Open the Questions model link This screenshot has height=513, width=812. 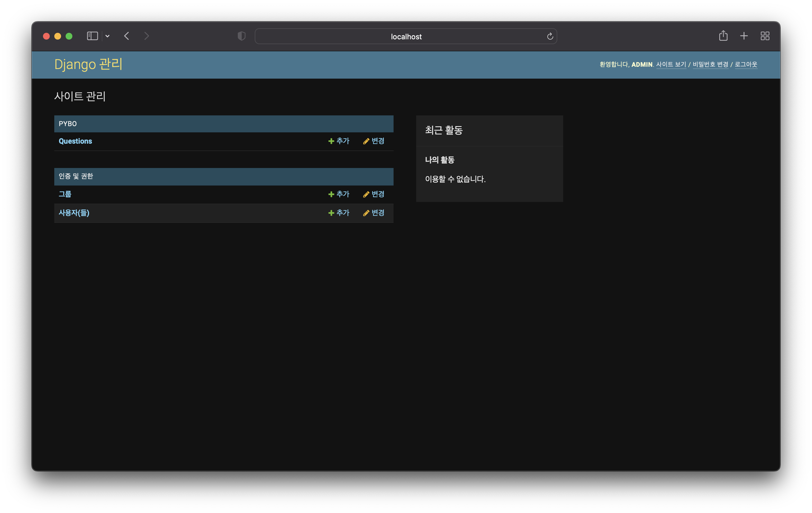point(75,141)
